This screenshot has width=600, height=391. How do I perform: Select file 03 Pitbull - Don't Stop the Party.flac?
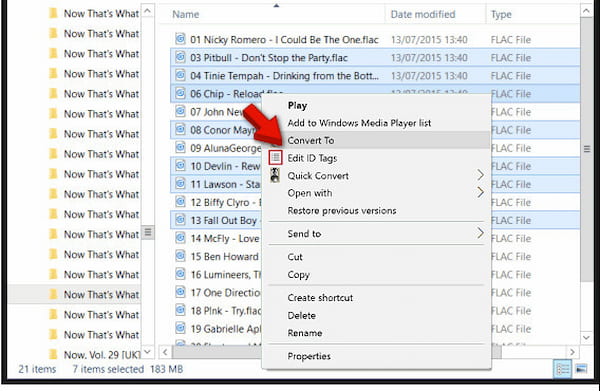(269, 58)
